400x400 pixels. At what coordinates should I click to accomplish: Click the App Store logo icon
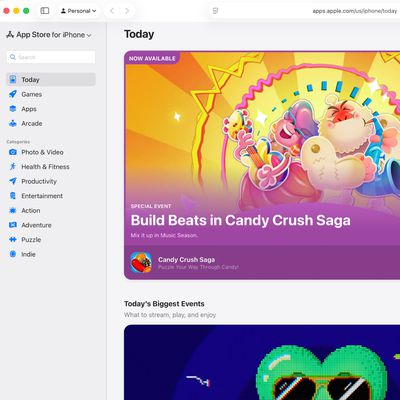[10, 34]
